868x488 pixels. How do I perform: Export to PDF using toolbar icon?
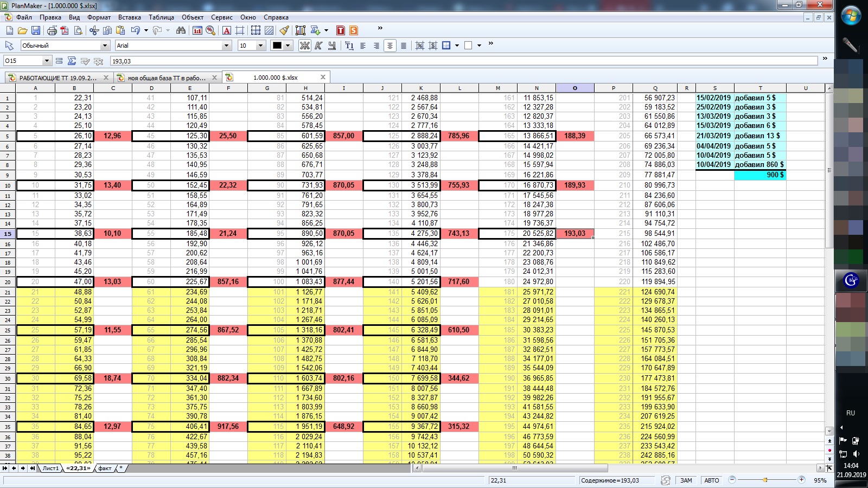point(65,30)
